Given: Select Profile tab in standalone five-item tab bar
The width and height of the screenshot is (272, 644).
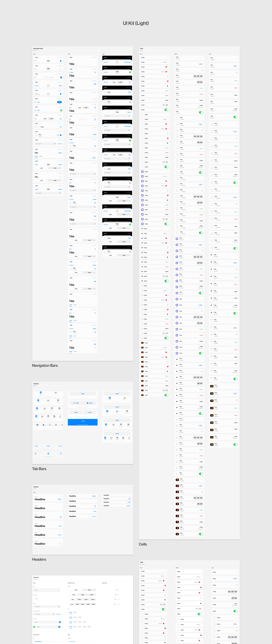Looking at the screenshot, I should click(60, 417).
